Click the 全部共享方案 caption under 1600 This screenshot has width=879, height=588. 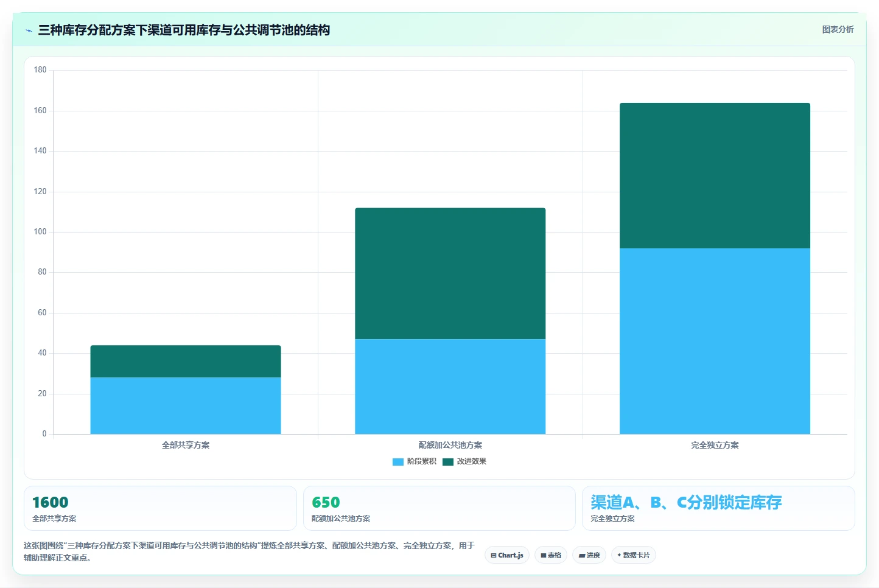[54, 519]
